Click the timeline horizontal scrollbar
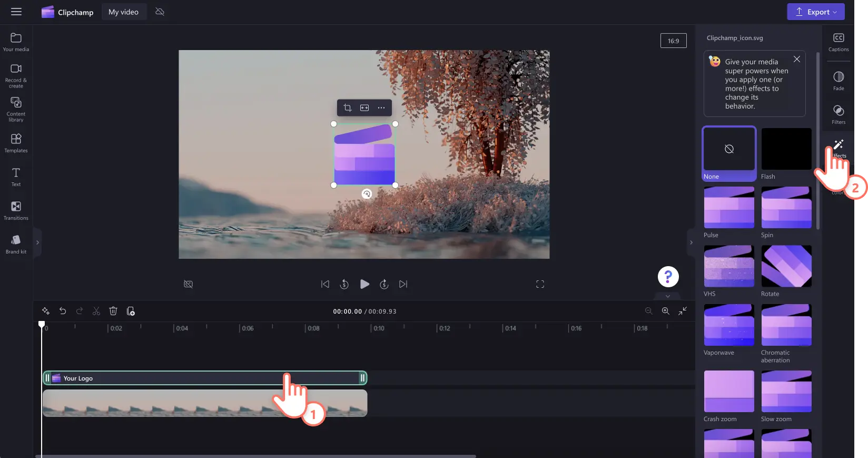Image resolution: width=868 pixels, height=458 pixels. 255,456
